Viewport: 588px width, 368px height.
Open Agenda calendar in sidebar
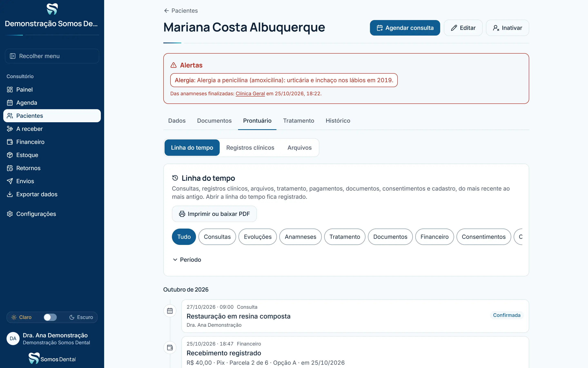tap(52, 103)
